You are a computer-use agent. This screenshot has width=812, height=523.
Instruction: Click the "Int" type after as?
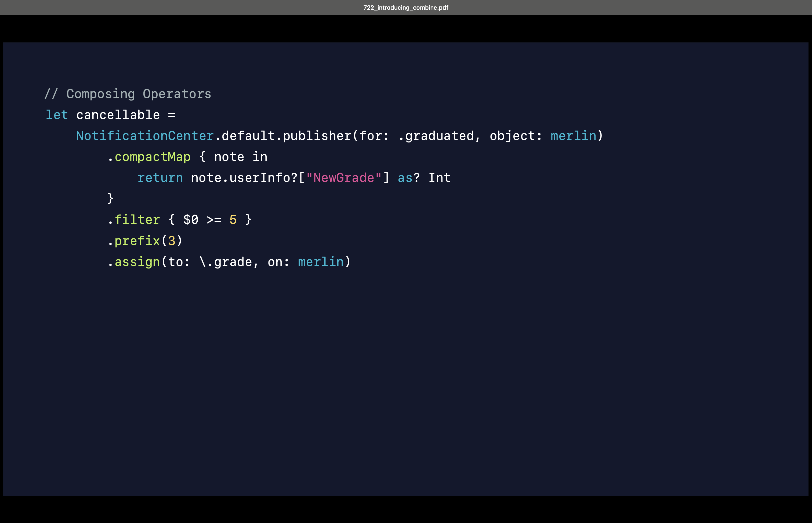tap(439, 178)
